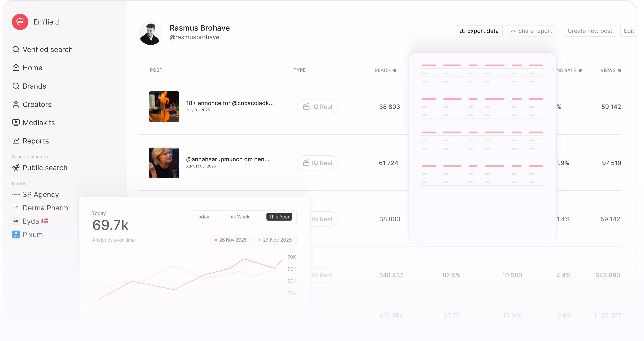Click the Share report button
644x341 pixels.
531,30
